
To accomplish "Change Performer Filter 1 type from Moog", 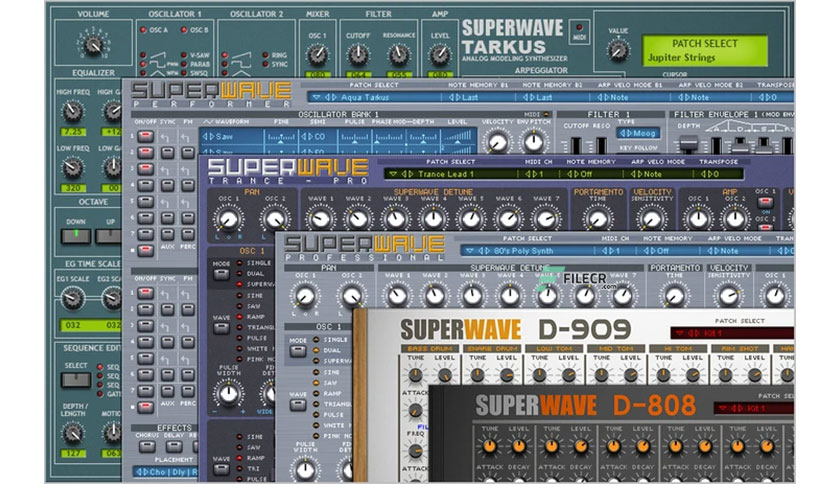I will point(638,133).
